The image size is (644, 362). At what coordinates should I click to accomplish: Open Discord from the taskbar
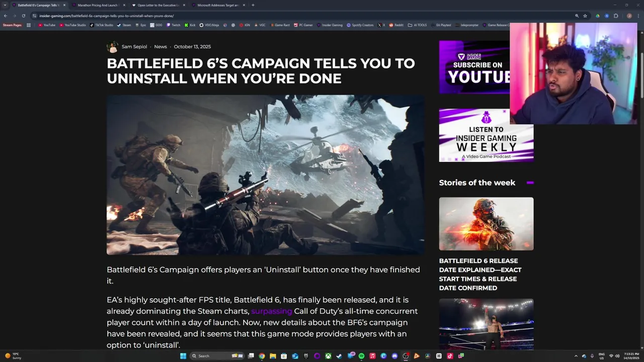[x=394, y=356]
